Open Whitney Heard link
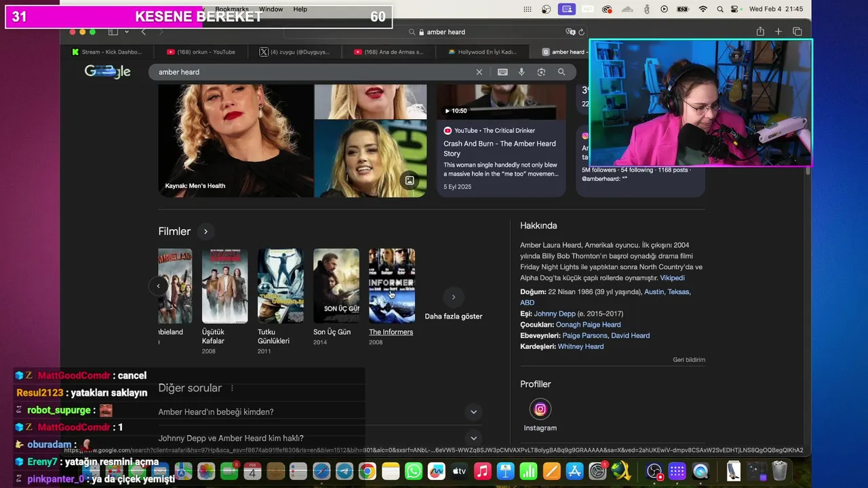 [x=580, y=346]
